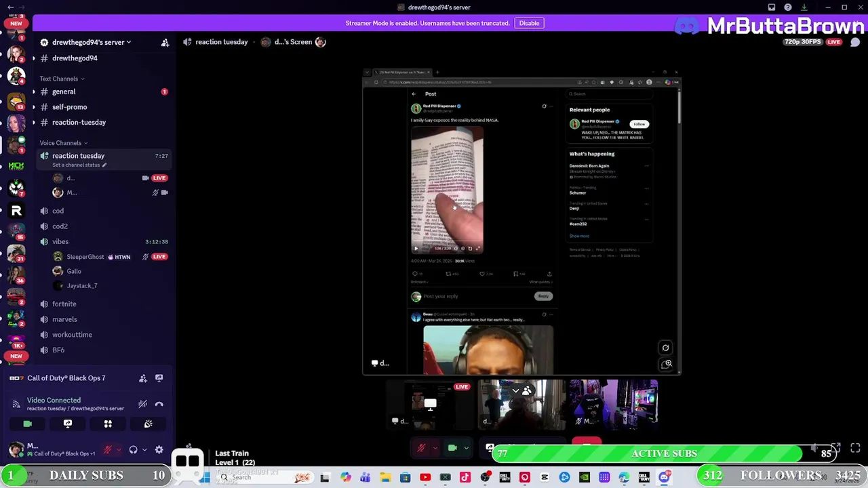Click the invite members icon beside server name
The height and width of the screenshot is (488, 868).
click(165, 43)
